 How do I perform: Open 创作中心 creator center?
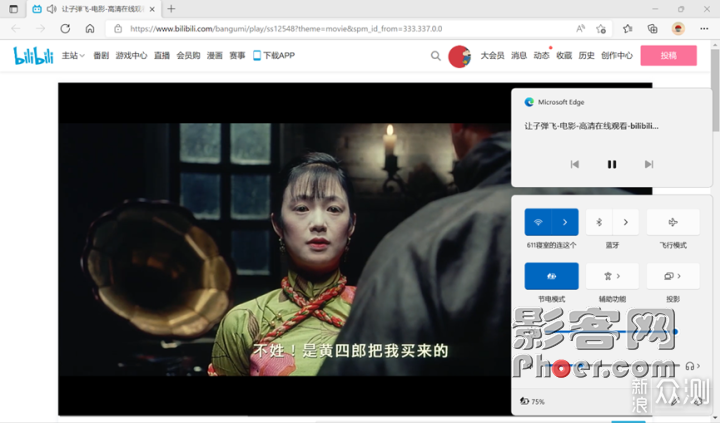[x=617, y=56]
